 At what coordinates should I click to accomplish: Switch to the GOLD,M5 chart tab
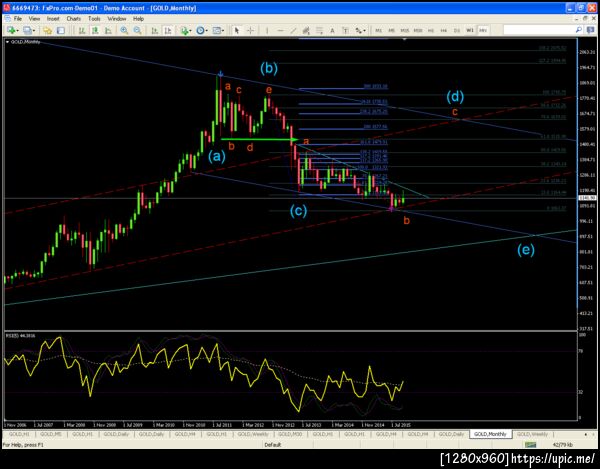[x=51, y=434]
